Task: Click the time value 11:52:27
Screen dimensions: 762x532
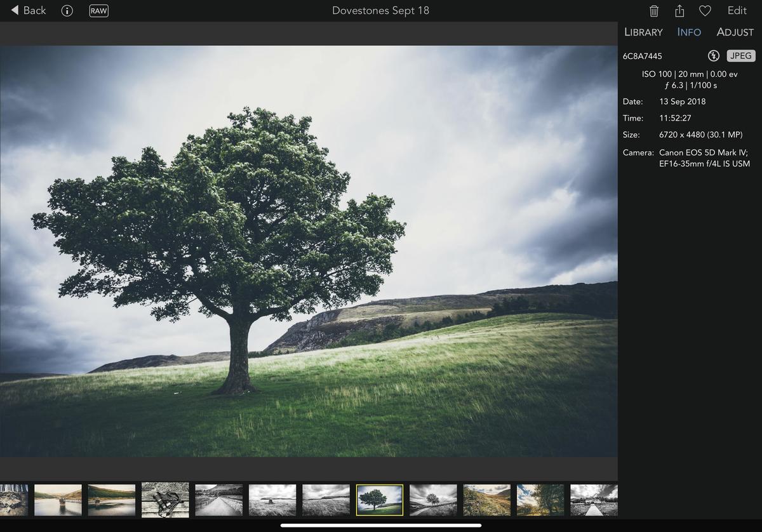Action: click(675, 118)
